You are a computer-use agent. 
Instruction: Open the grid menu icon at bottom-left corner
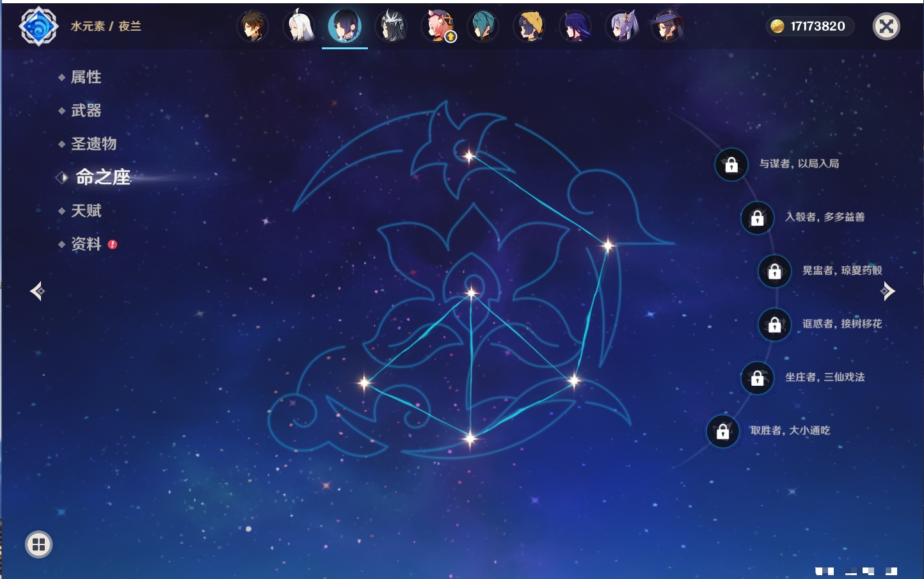coord(38,544)
